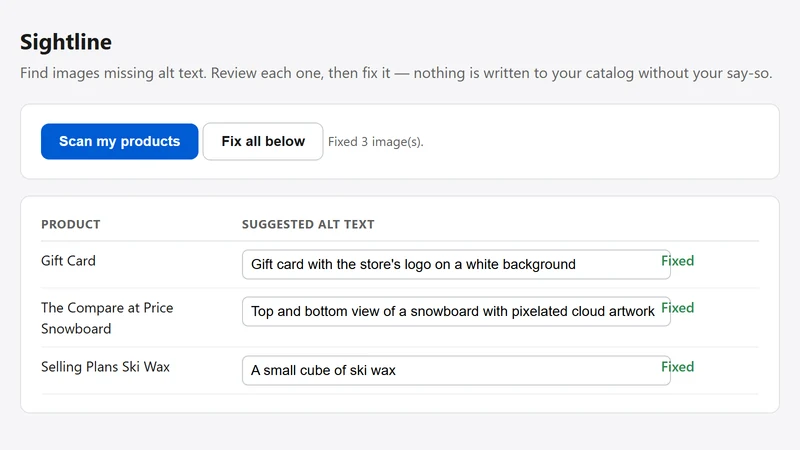The image size is (800, 450).
Task: Click the Fixed status in Gift Card row
Action: [x=678, y=261]
